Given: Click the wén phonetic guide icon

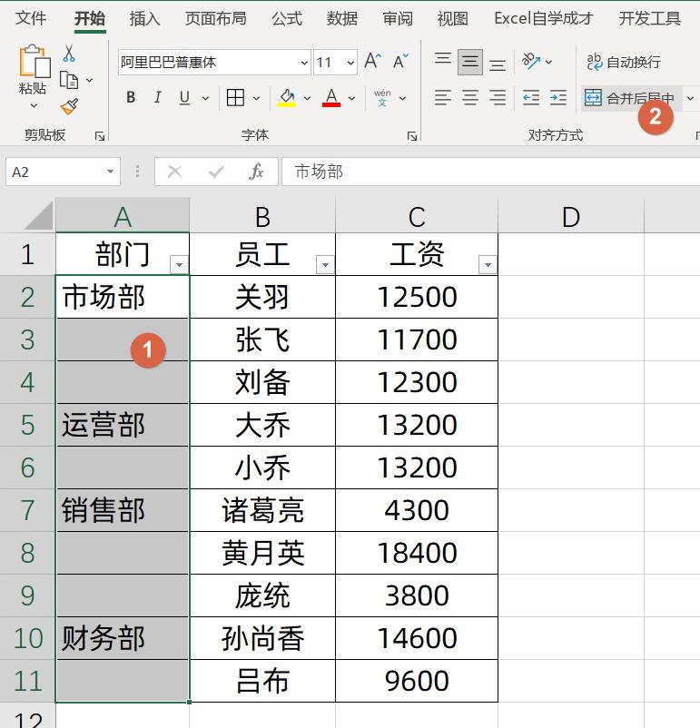Looking at the screenshot, I should point(382,98).
